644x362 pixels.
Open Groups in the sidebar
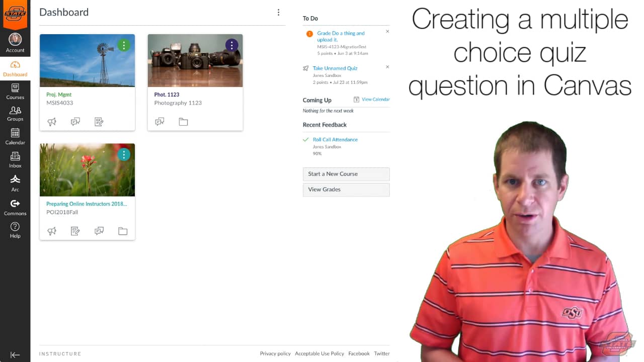15,114
